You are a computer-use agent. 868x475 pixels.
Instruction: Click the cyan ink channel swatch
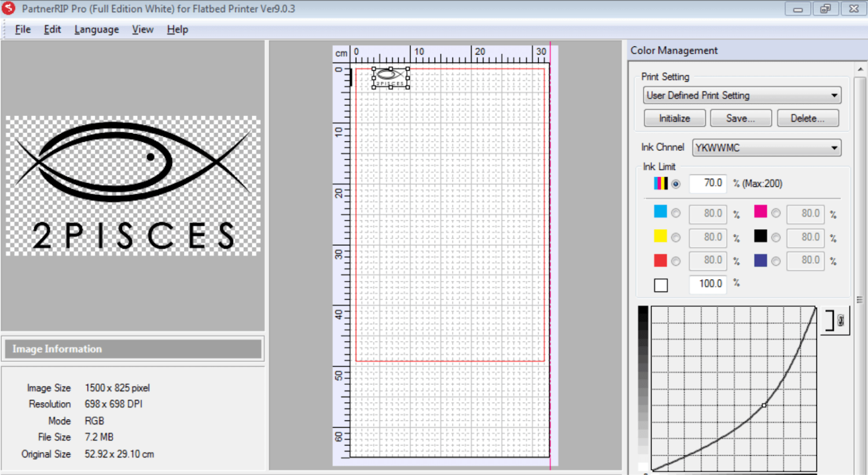click(661, 212)
